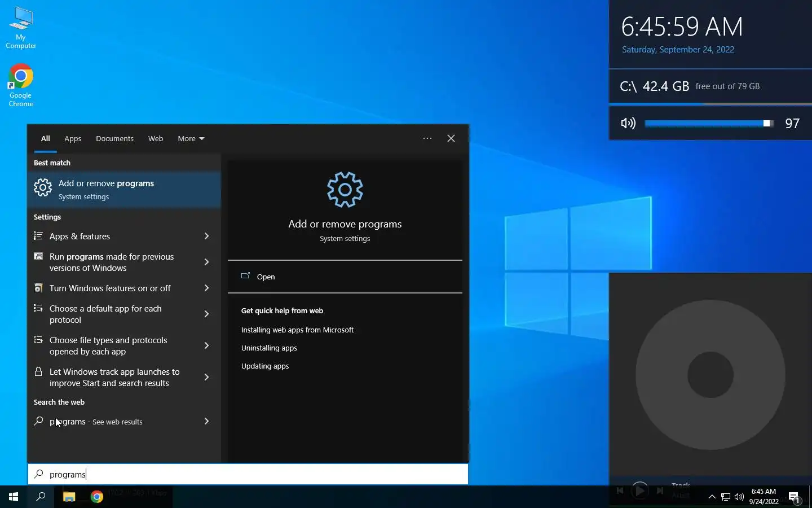Click the volume slider track in widget
Screen dimensions: 812x508
click(709, 123)
